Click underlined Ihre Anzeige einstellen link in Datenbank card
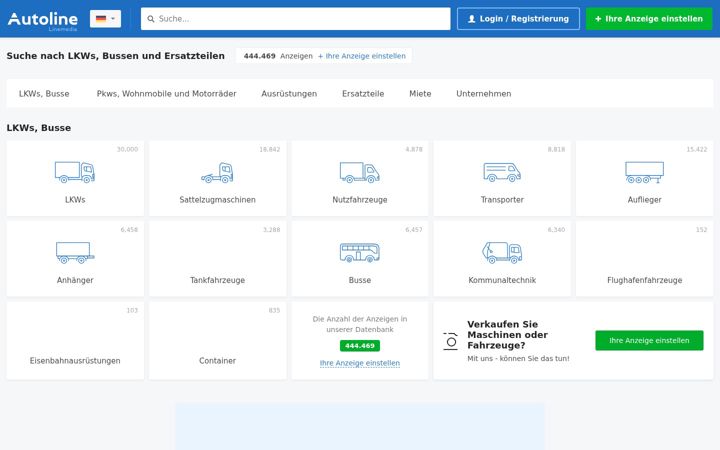Image resolution: width=720 pixels, height=450 pixels. 360,363
